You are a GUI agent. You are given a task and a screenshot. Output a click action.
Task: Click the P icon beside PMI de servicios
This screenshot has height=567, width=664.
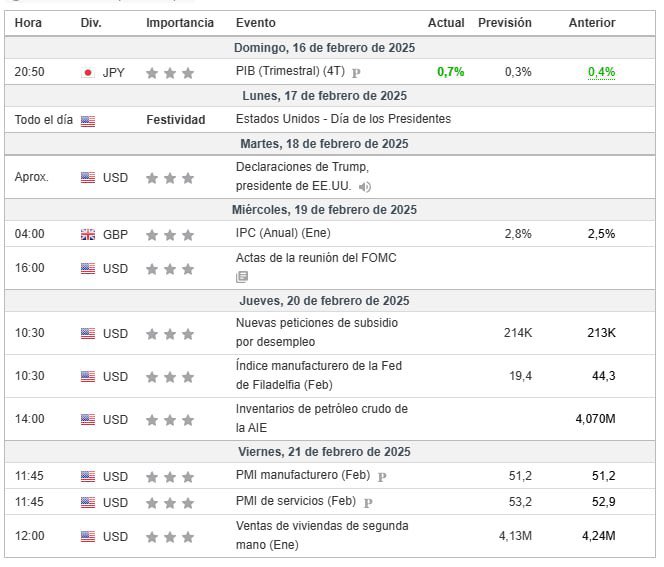pos(368,503)
